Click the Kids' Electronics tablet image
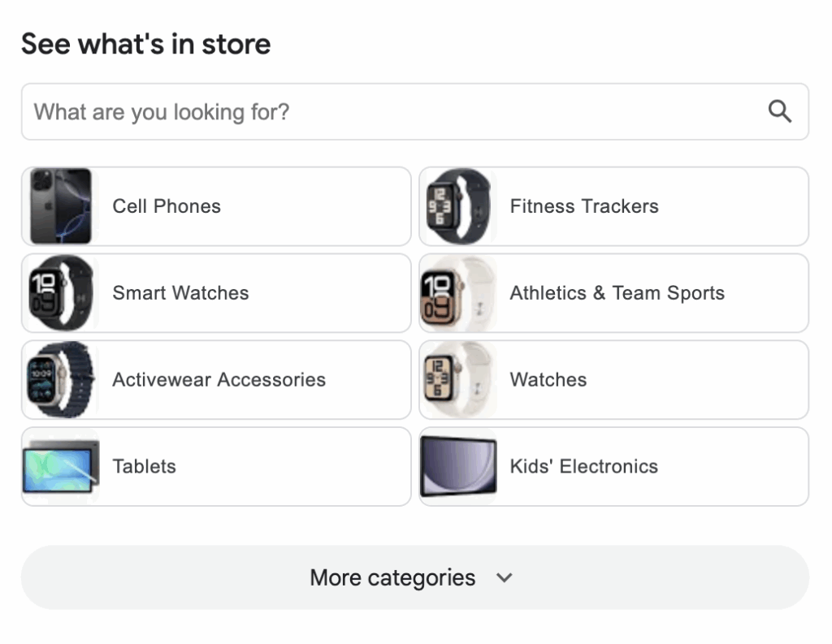Screen dimensions: 832x644 [458, 467]
